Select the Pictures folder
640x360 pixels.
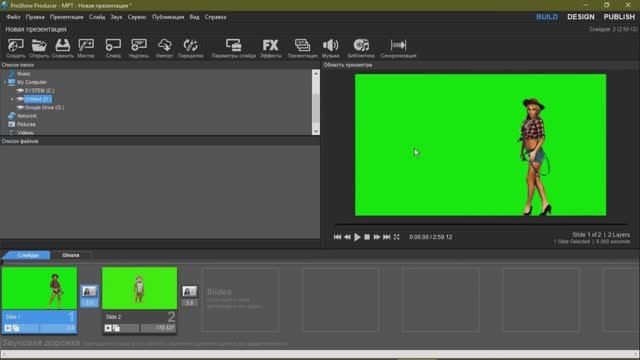pyautogui.click(x=26, y=124)
